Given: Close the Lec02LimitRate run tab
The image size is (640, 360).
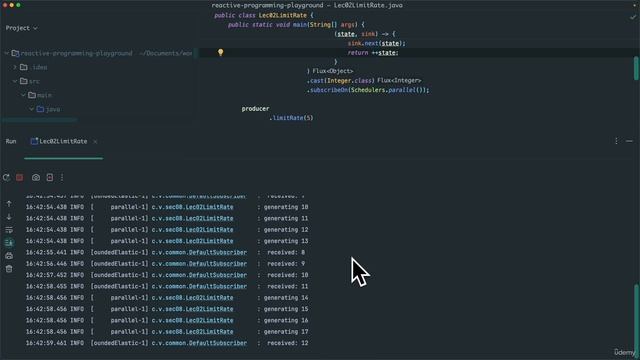Looking at the screenshot, I should 95,142.
